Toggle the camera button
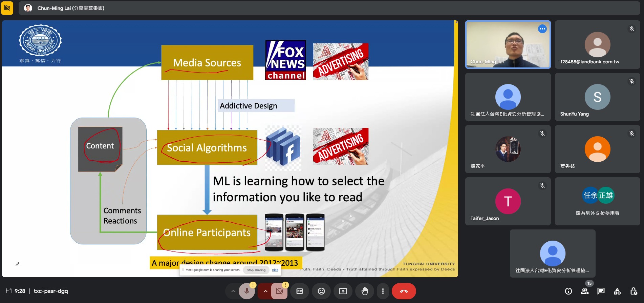 pyautogui.click(x=279, y=291)
